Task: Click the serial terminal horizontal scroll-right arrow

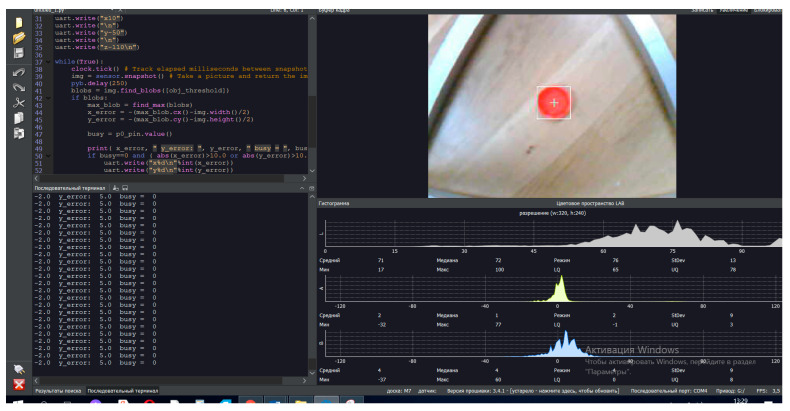Action: [x=304, y=380]
